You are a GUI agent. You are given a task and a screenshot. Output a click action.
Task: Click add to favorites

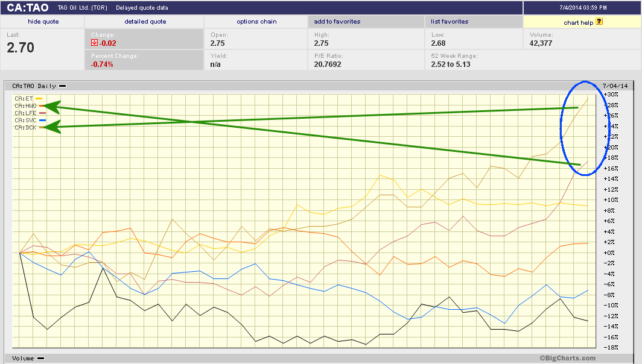click(x=337, y=22)
